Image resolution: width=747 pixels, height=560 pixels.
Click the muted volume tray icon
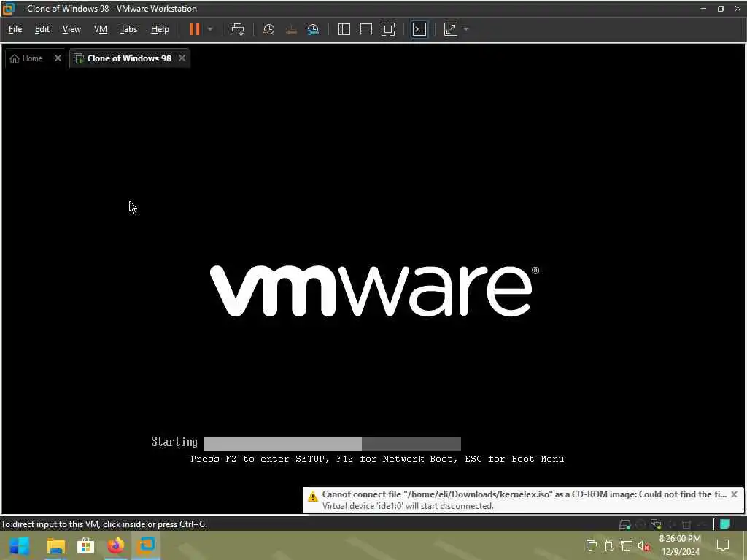coord(644,546)
